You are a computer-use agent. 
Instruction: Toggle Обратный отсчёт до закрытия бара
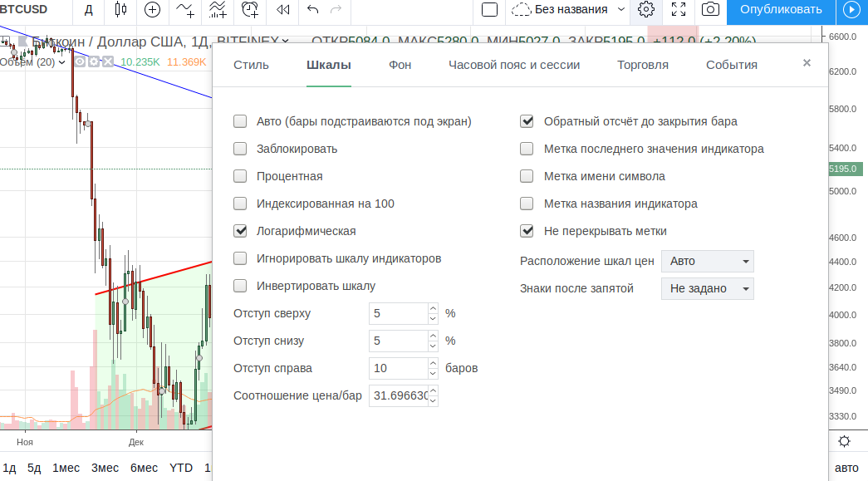[527, 121]
